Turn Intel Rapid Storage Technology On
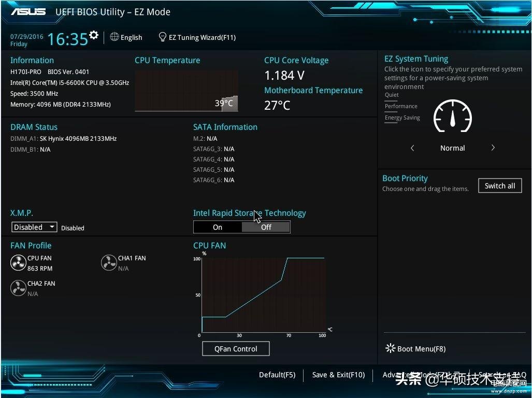 (218, 227)
